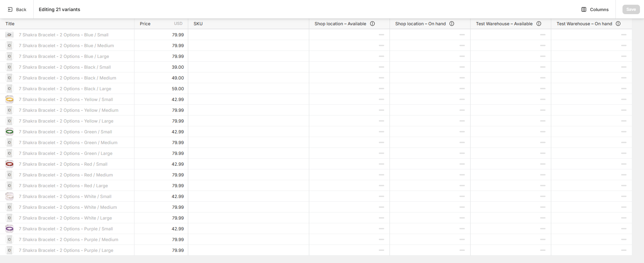Viewport: 644px width, 263px height.
Task: Click the Black / Large placeholder thumbnail
Action: click(x=9, y=89)
